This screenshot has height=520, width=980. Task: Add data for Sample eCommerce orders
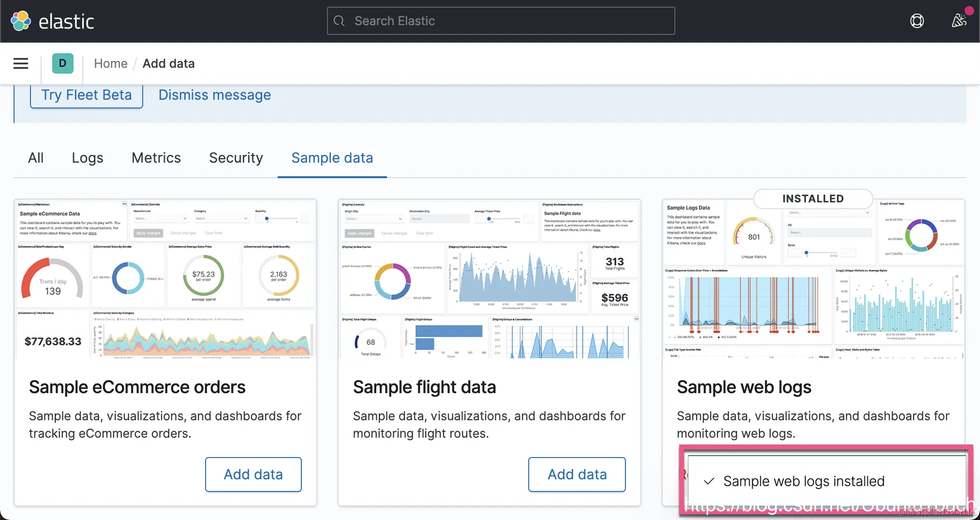click(x=253, y=474)
